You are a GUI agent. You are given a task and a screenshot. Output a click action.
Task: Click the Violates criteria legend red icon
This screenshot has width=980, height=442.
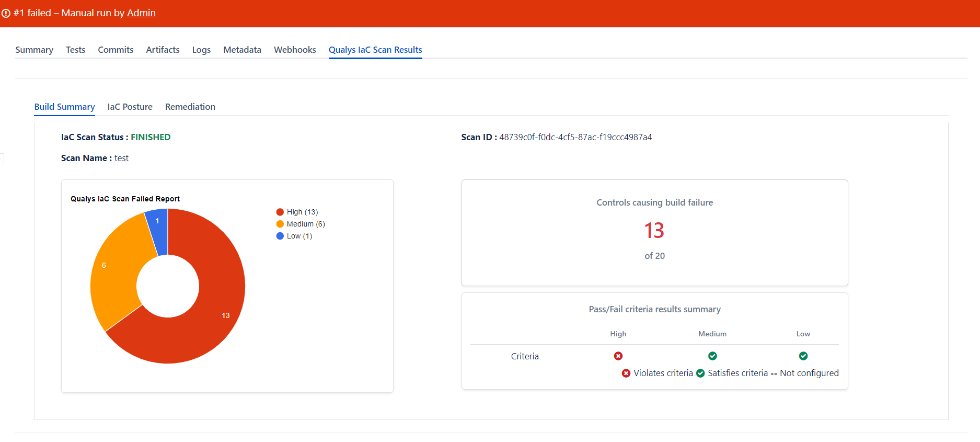tap(626, 373)
